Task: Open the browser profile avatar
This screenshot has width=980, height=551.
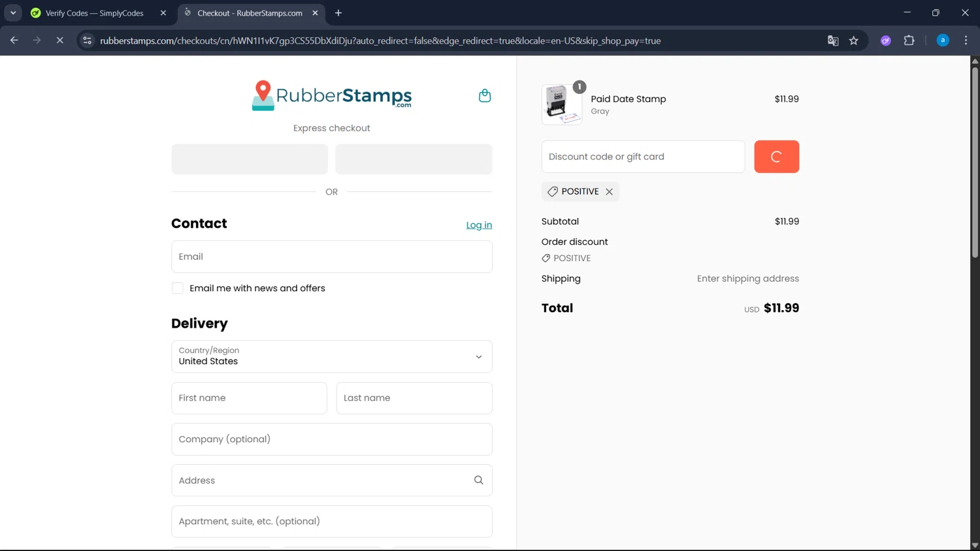Action: tap(943, 40)
